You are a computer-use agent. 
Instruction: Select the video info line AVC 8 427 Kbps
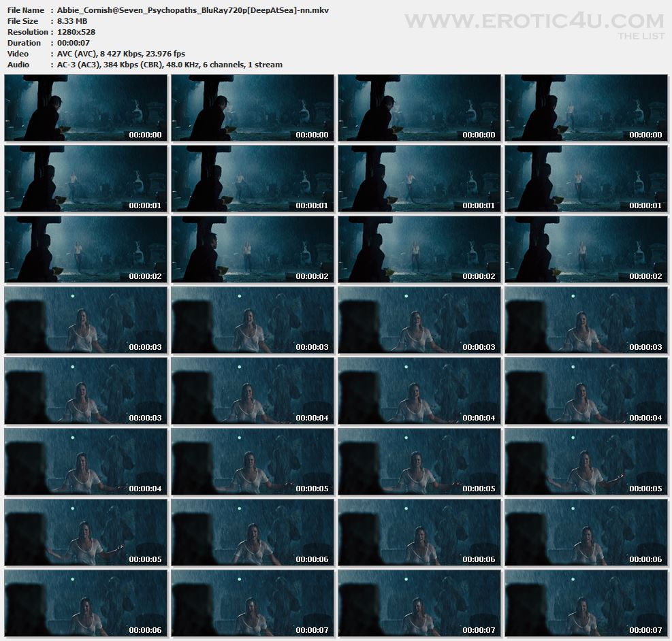pos(121,54)
